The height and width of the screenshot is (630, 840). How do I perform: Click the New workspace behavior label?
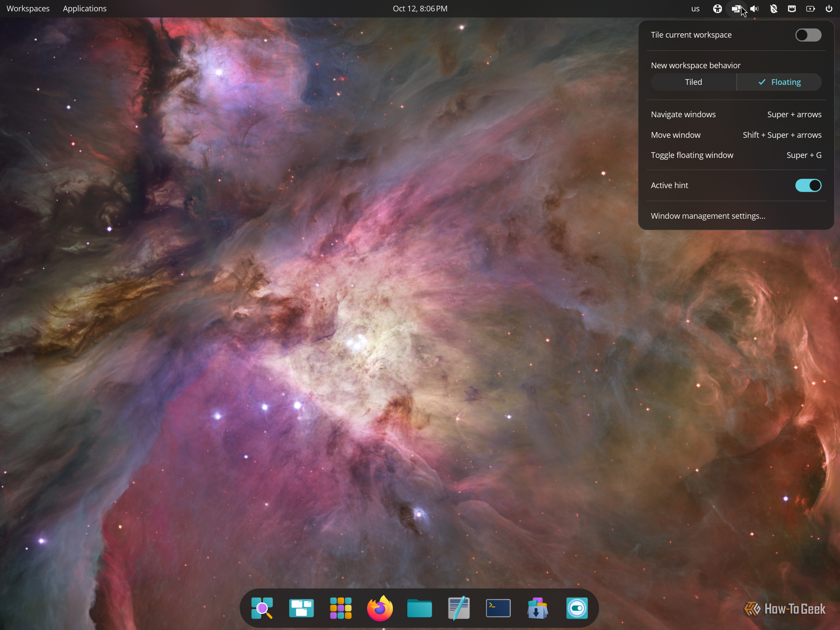696,66
